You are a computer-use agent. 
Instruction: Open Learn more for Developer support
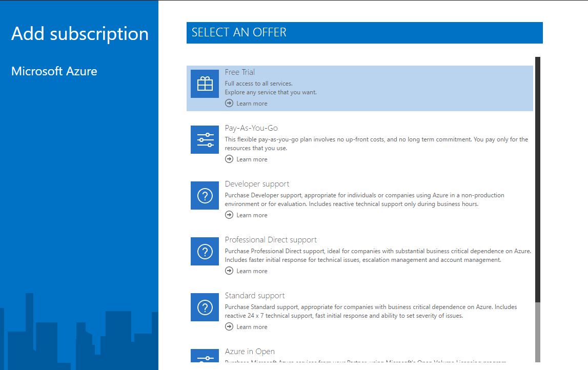(251, 215)
